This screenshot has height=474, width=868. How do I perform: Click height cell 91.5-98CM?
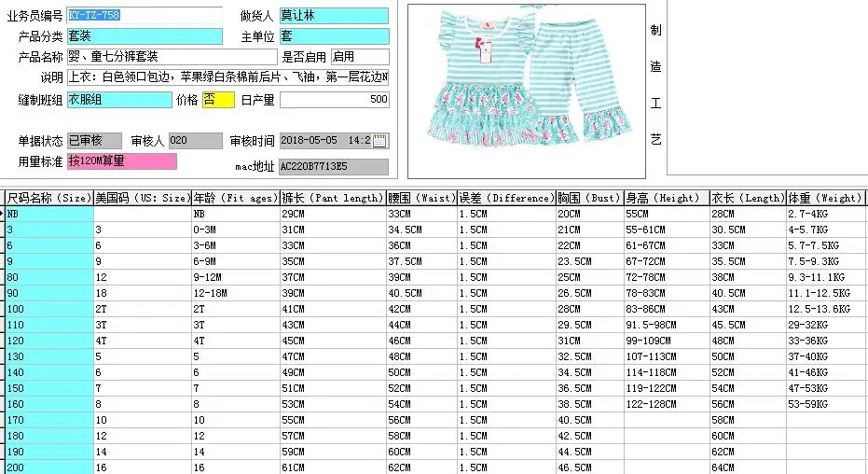coord(667,325)
